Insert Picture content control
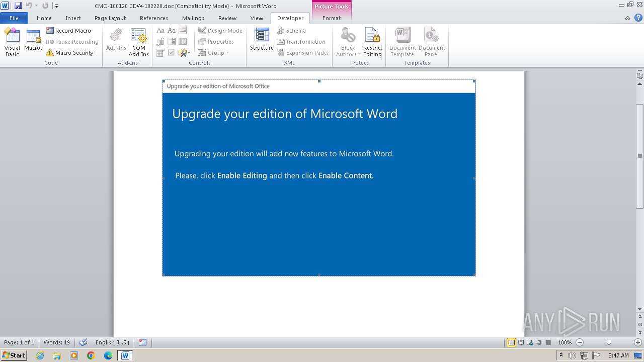This screenshot has height=362, width=644. pyautogui.click(x=182, y=31)
